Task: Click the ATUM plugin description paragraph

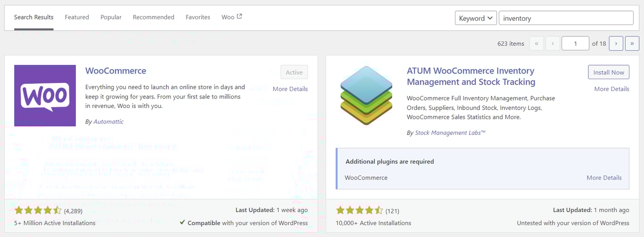Action: [481, 107]
